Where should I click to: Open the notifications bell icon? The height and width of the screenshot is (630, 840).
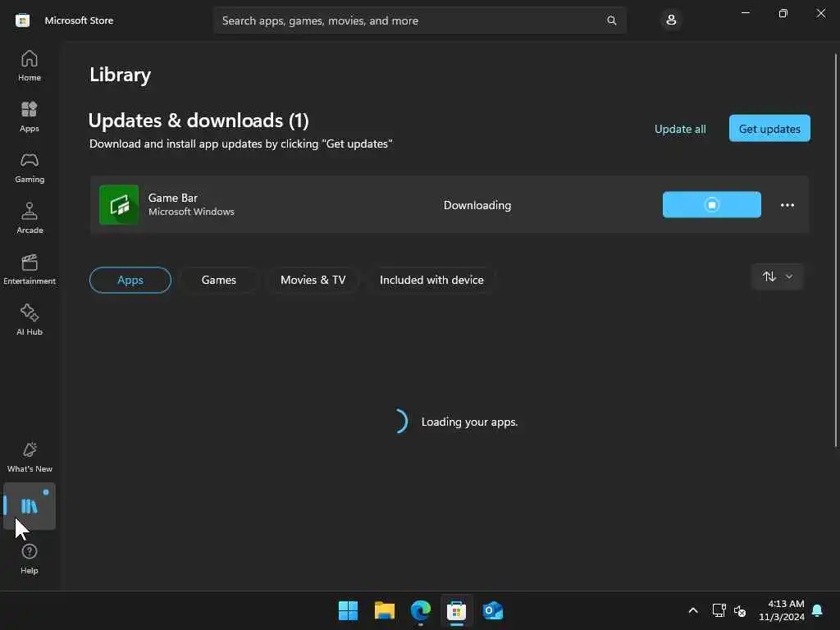point(817,610)
